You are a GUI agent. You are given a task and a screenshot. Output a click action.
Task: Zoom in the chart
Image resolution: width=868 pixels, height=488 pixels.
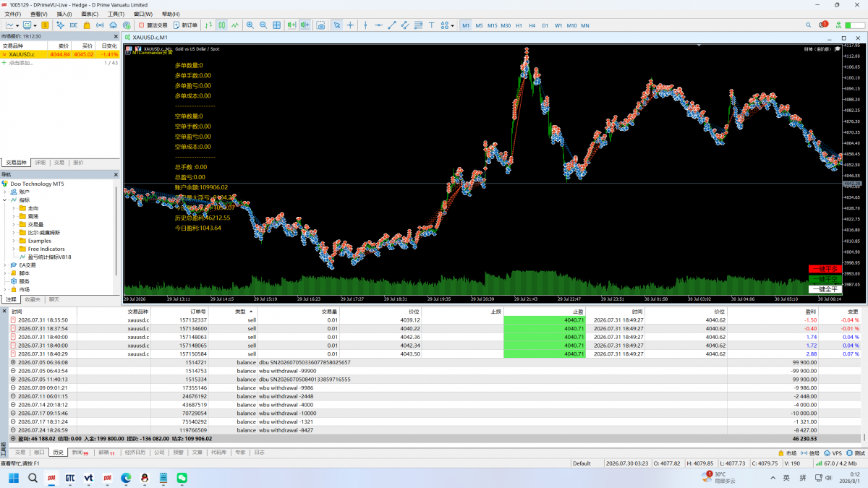tap(250, 25)
